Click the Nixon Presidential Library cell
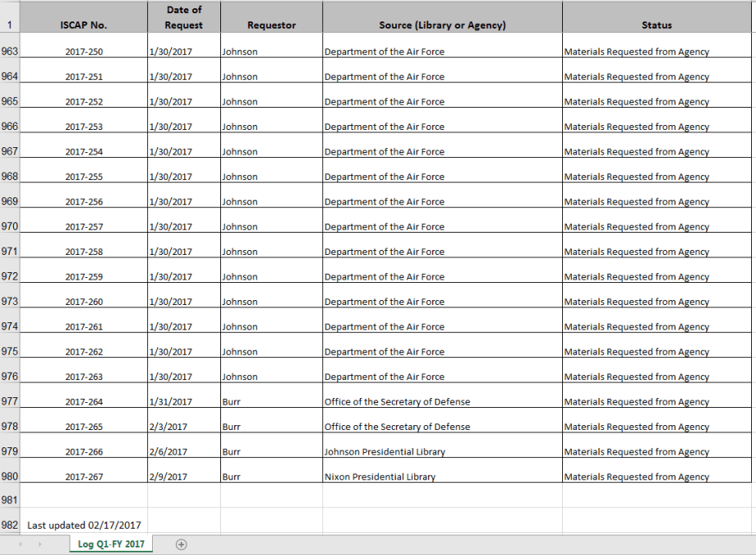The image size is (756, 555). coord(441,477)
